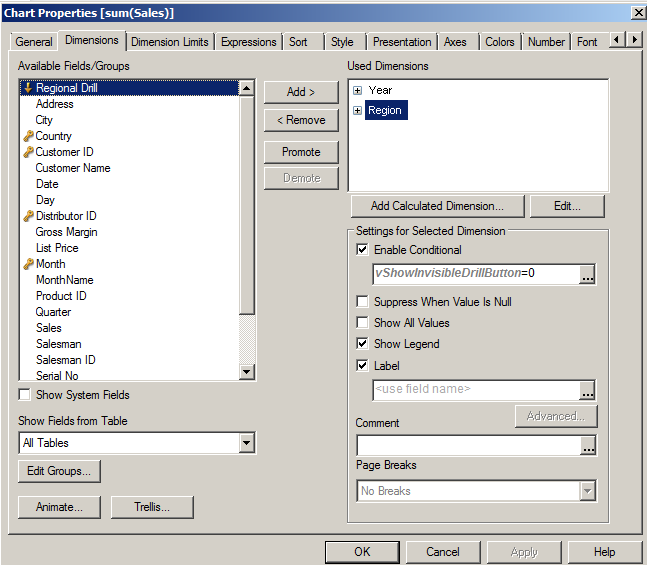This screenshot has height=565, width=647.
Task: Open Edit Groups dialog
Action: pos(59,471)
